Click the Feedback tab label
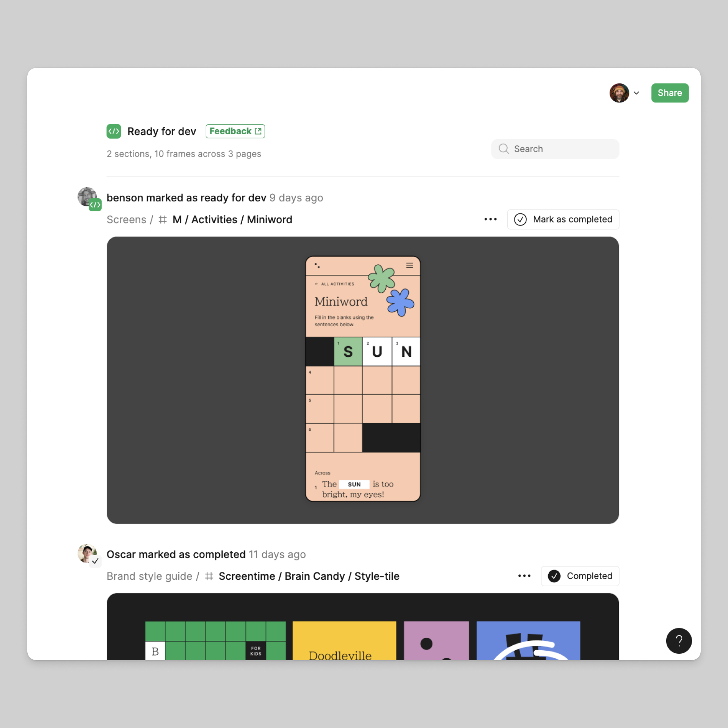Image resolution: width=728 pixels, height=728 pixels. [x=235, y=131]
